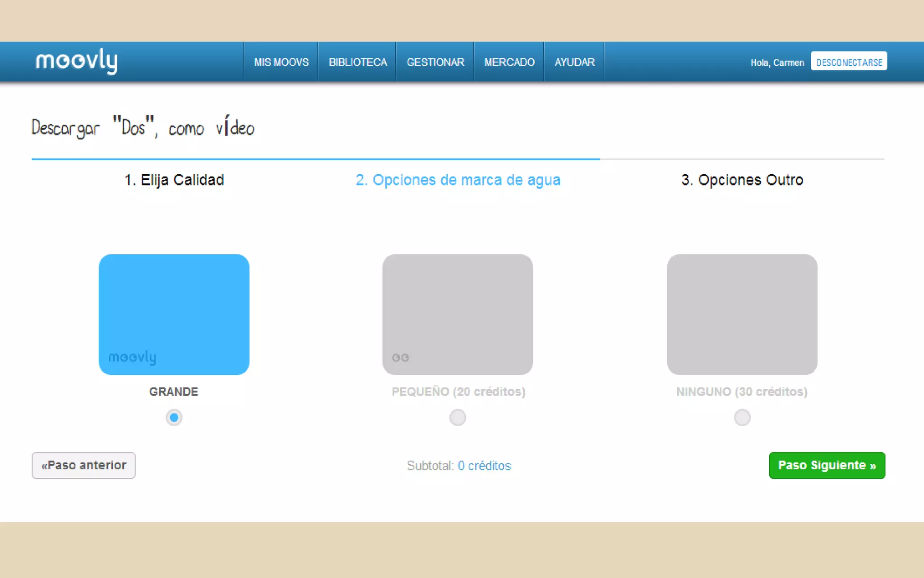The image size is (924, 578).
Task: Select the NINGUNO watermark radio button
Action: [742, 417]
